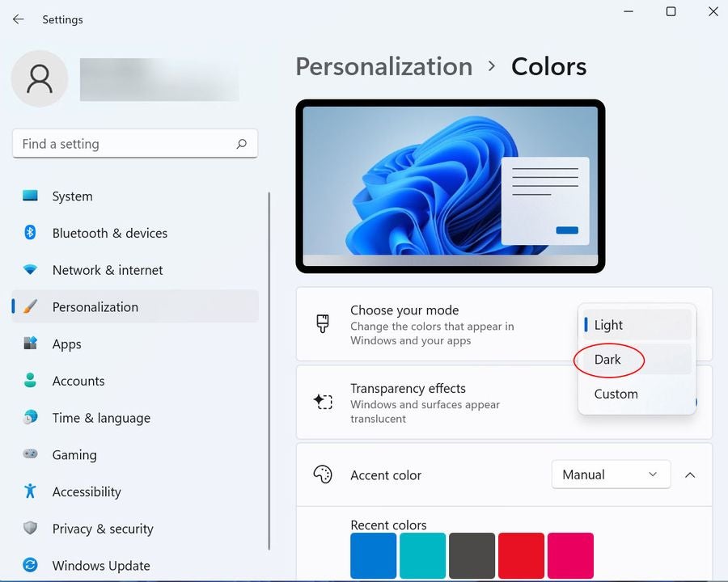Click the Choose your mode title
This screenshot has height=582, width=728.
404,310
